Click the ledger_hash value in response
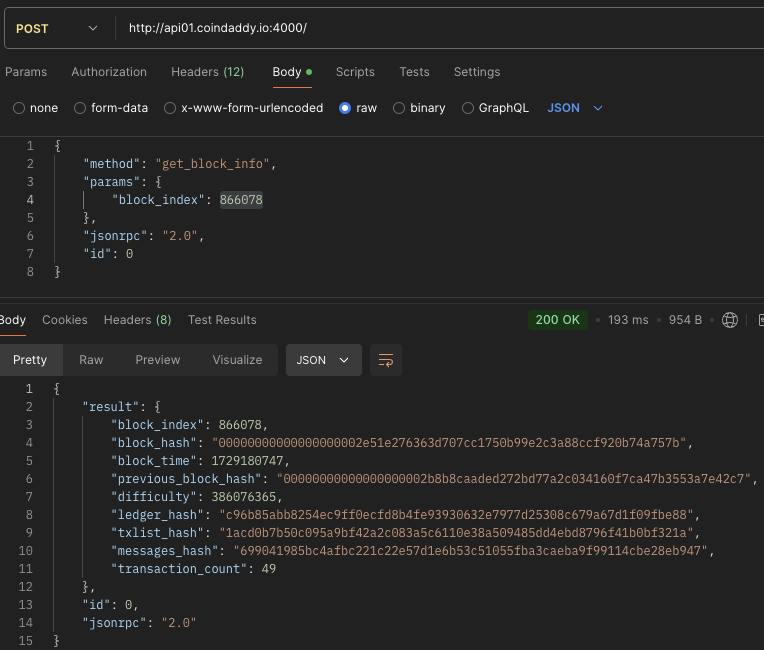The width and height of the screenshot is (764, 650). [457, 515]
